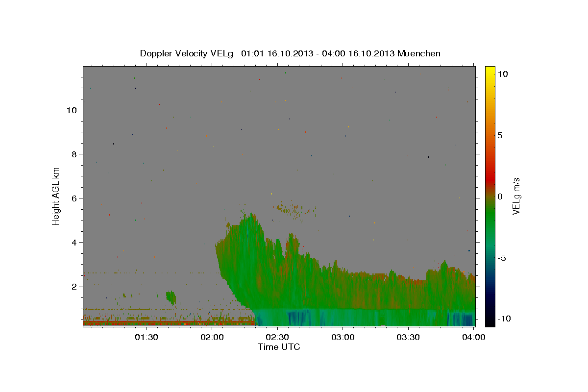588x392 pixels.
Task: Click the 'Time UTC' axis label
Action: click(x=279, y=347)
